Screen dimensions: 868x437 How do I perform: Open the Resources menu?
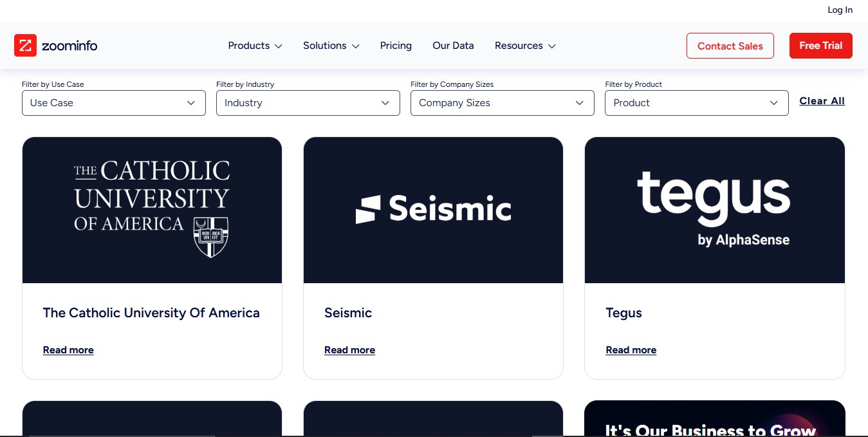coord(525,46)
